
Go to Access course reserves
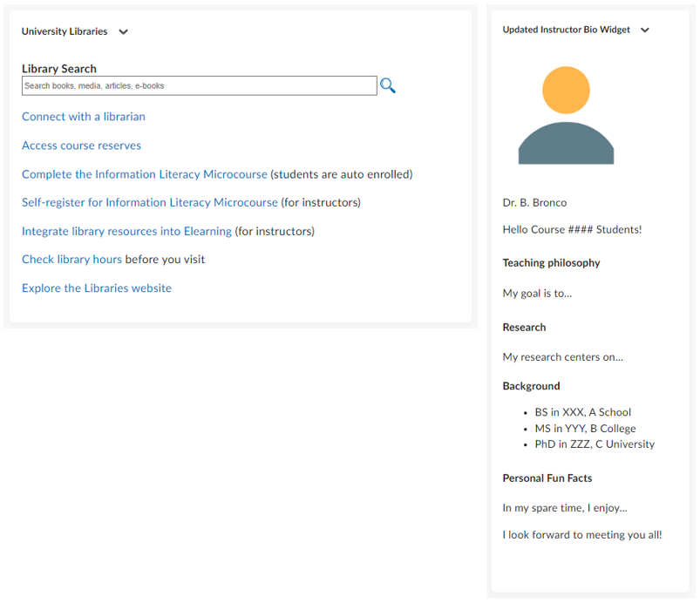(x=81, y=146)
